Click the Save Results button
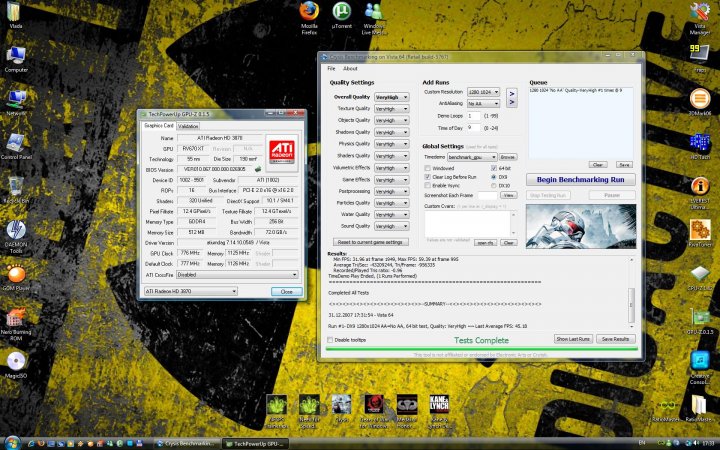Viewport: 720px width, 450px height. [x=615, y=339]
